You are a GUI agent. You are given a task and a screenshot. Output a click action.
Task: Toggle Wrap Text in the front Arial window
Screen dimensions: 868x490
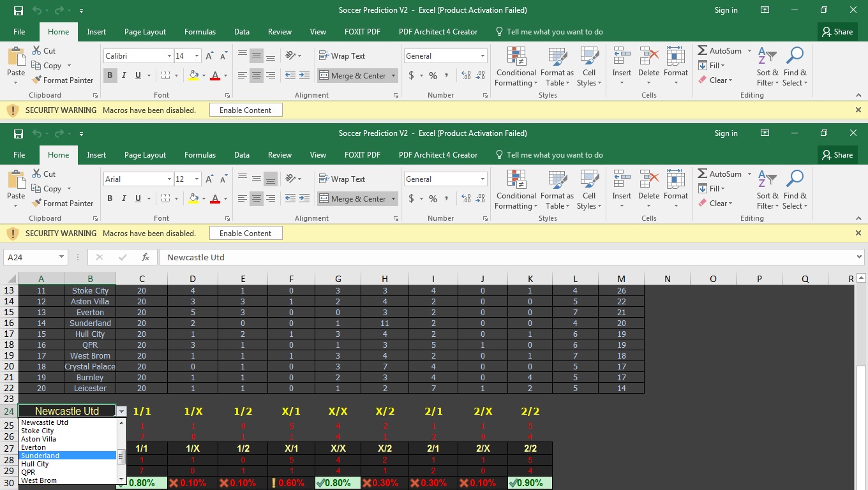tap(342, 179)
